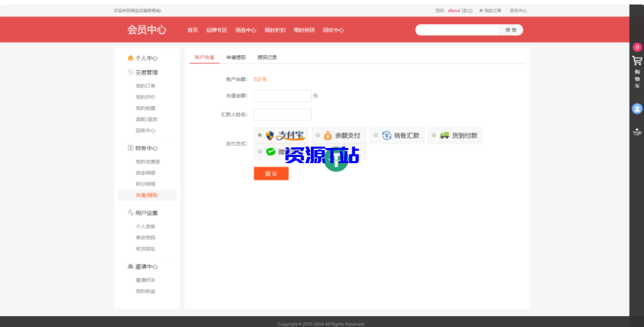Open 我的评价 in the sidebar
The height and width of the screenshot is (327, 644).
click(x=145, y=97)
